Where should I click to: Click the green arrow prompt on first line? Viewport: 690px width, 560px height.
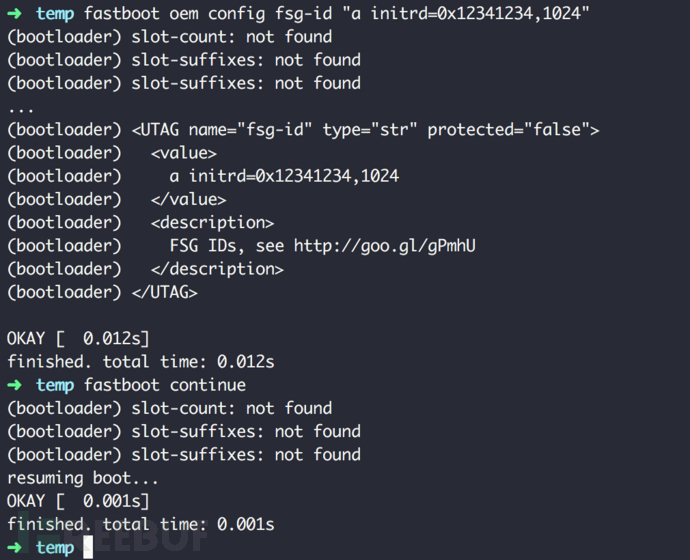point(15,14)
